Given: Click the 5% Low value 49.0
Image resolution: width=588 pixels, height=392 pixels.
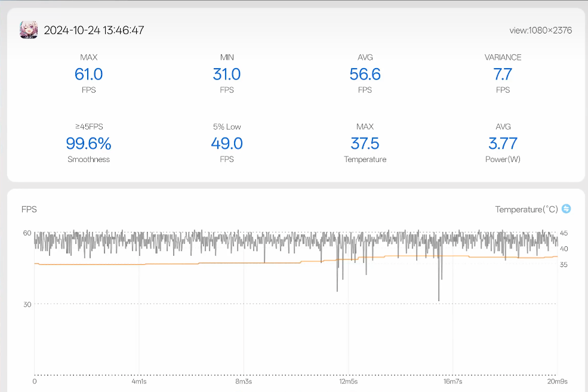Looking at the screenshot, I should (x=227, y=143).
